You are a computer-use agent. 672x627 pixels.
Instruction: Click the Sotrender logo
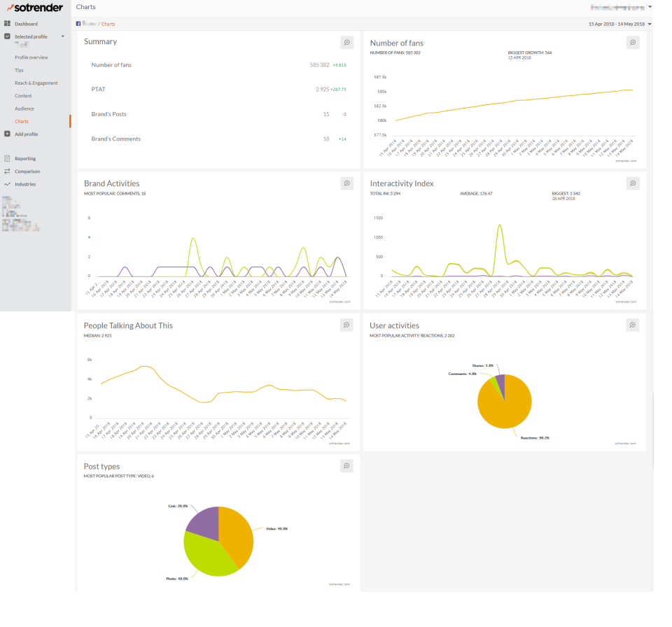34,8
